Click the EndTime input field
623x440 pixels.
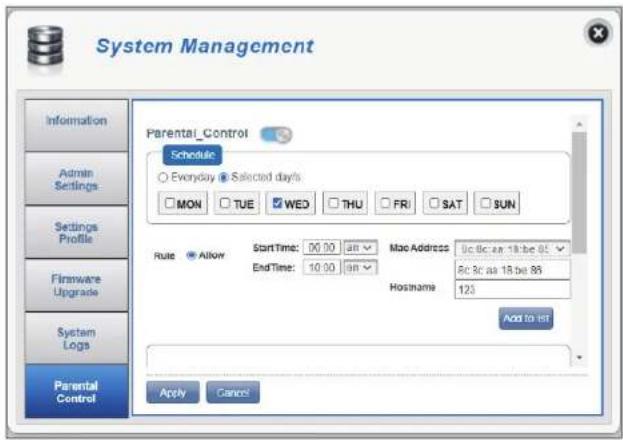pos(322,267)
